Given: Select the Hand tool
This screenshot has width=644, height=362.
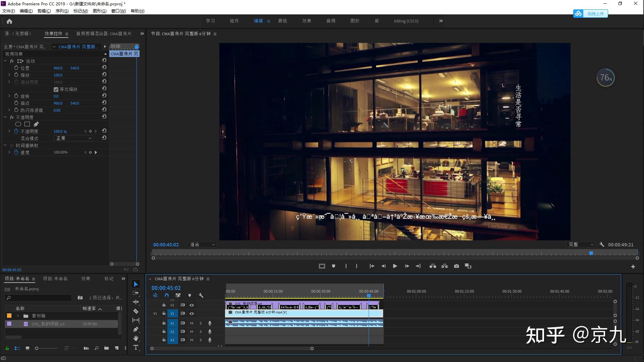Looking at the screenshot, I should click(x=136, y=339).
